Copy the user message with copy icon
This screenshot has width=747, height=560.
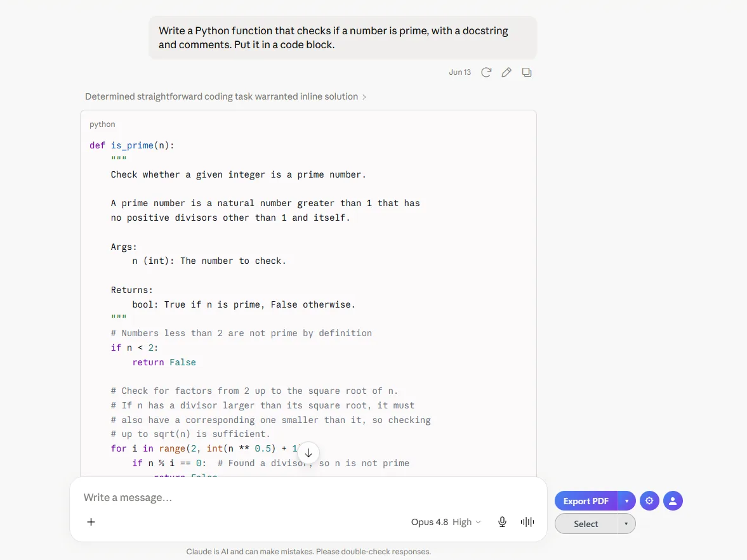click(x=526, y=72)
